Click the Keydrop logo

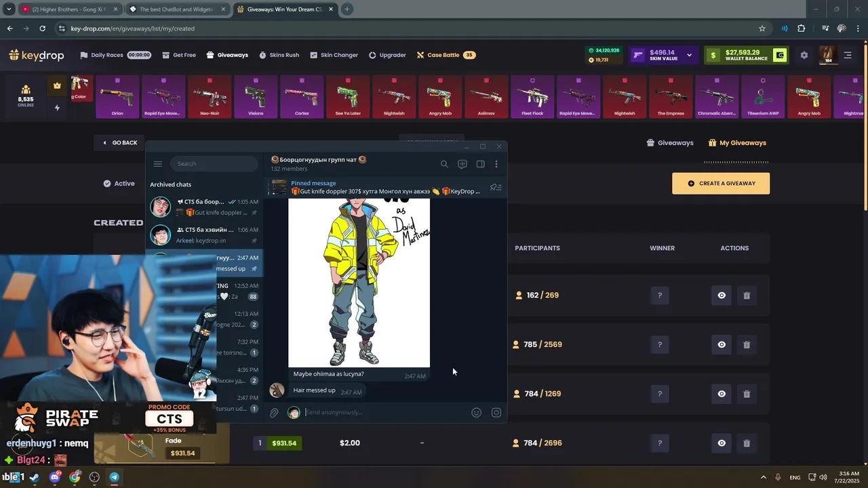tap(36, 55)
